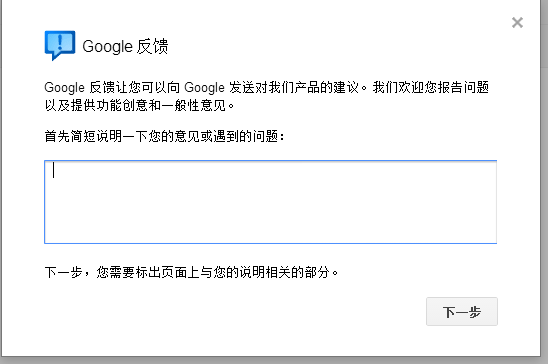Click the gray page area beside the dialog
This screenshot has height=364, width=548.
(545, 210)
